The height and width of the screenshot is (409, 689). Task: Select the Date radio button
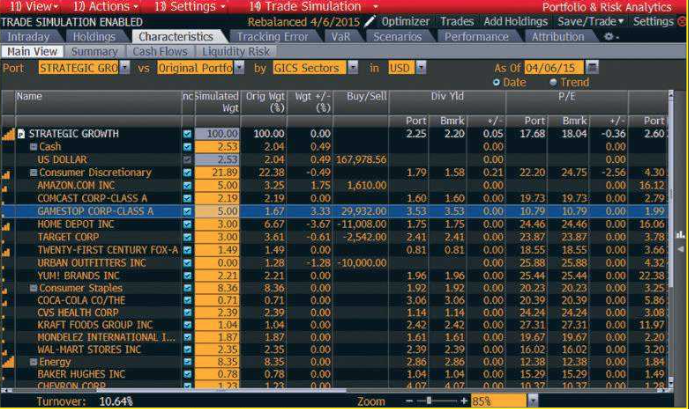tap(497, 82)
